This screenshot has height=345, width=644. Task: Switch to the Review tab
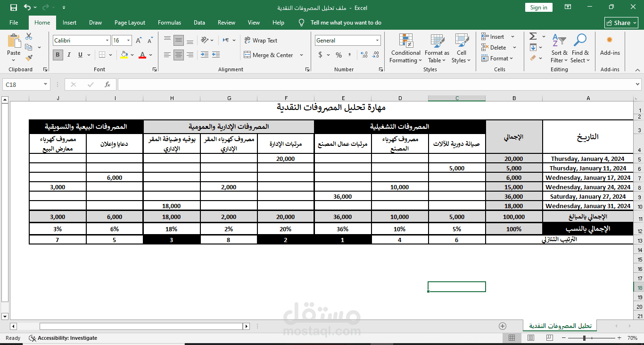tap(226, 23)
